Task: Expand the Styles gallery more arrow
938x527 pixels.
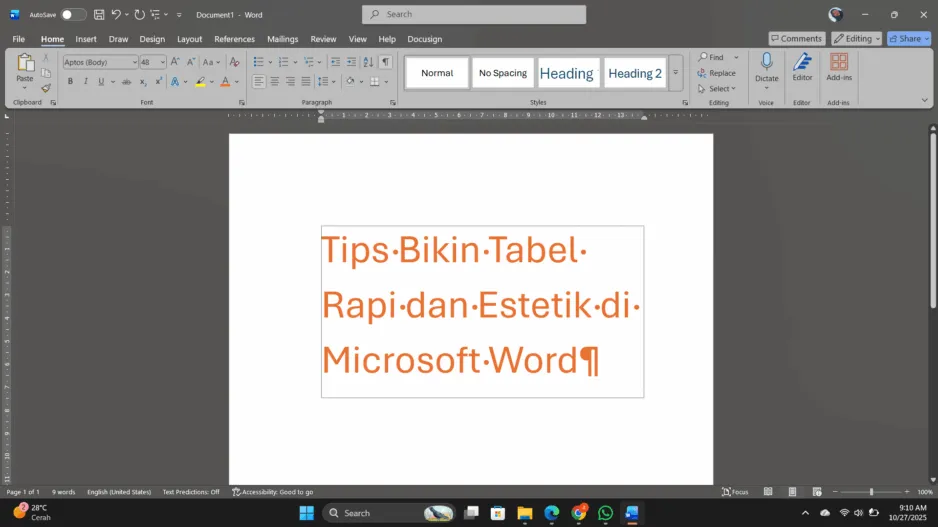Action: [x=675, y=72]
